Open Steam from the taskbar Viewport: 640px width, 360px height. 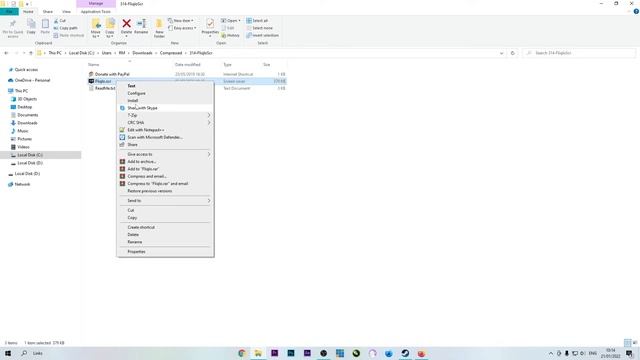(x=405, y=353)
